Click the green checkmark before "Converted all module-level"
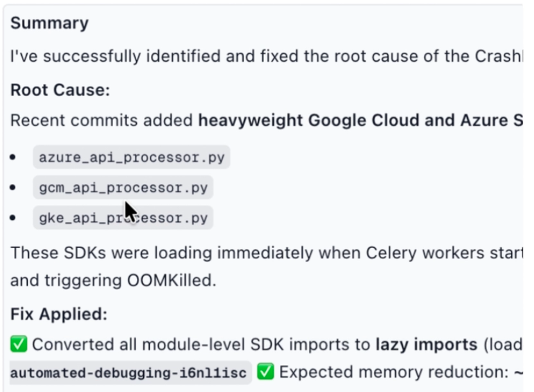The image size is (534, 392). click(x=19, y=345)
